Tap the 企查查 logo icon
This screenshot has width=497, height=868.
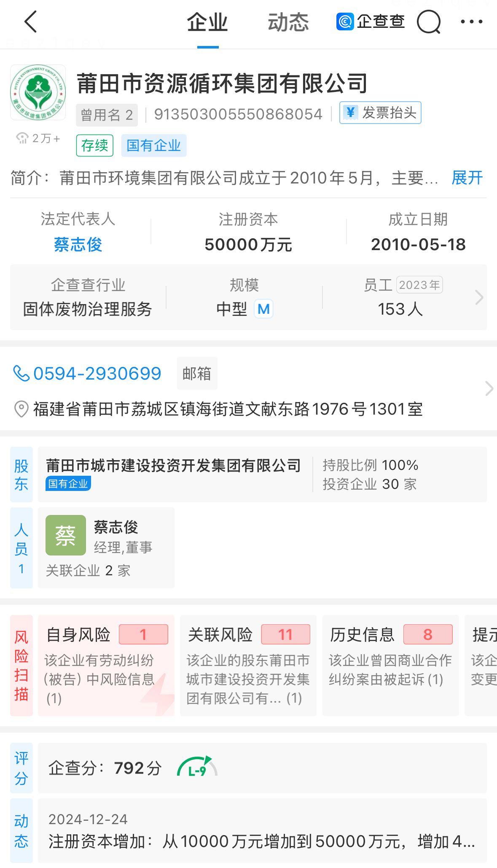tap(345, 22)
